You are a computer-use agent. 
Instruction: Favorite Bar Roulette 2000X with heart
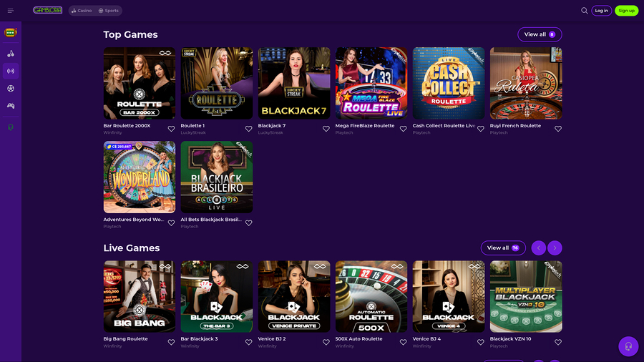(x=171, y=129)
